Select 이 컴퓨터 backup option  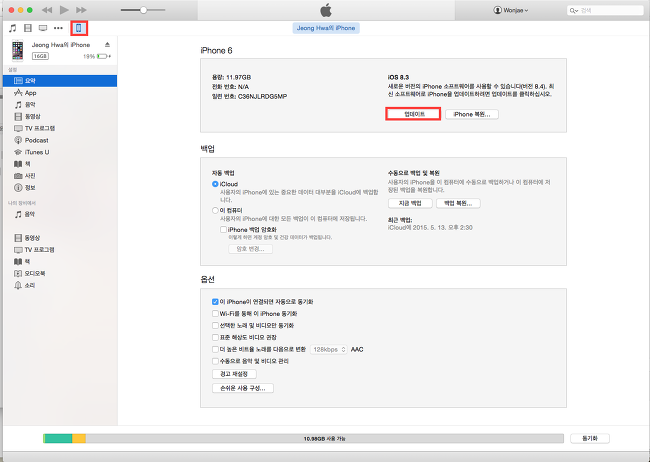pos(215,210)
